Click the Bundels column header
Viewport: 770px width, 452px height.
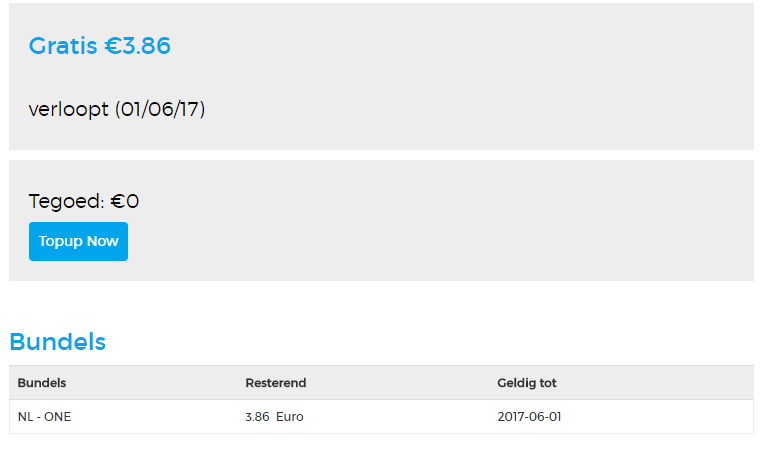tap(42, 383)
